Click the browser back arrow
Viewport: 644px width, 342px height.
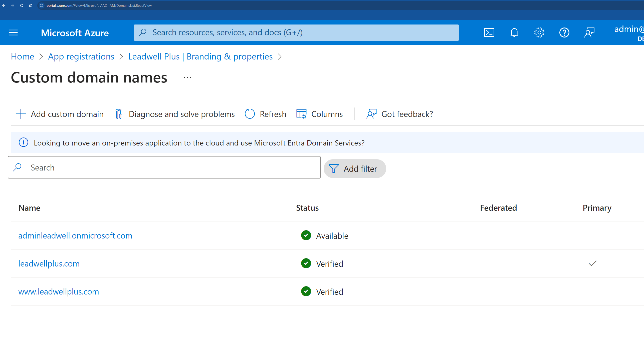(4, 5)
